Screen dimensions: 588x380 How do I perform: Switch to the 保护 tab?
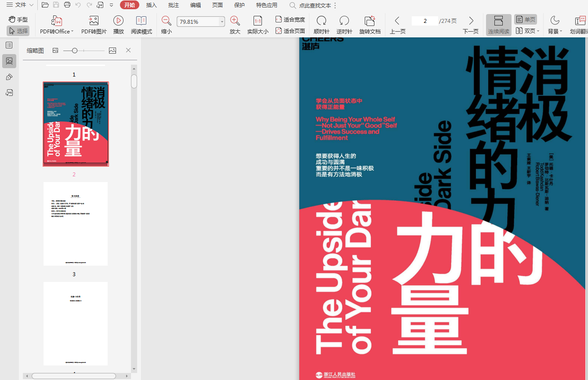(240, 5)
